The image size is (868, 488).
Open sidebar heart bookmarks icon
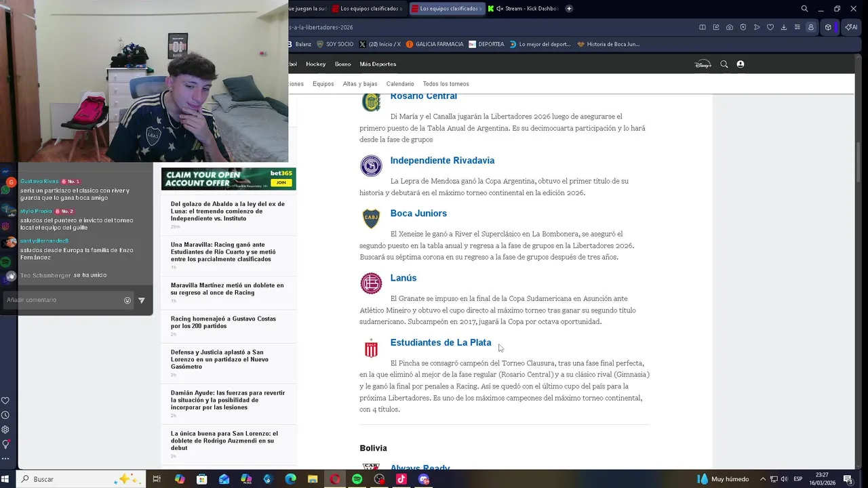(x=5, y=401)
